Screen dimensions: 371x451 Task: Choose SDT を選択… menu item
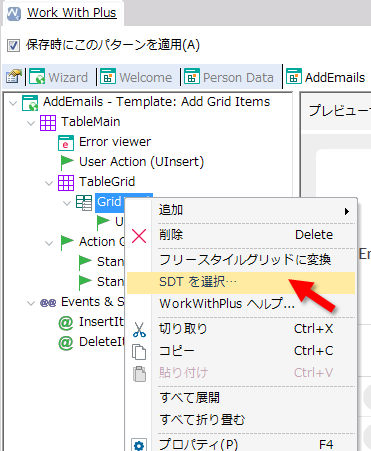coord(241,283)
